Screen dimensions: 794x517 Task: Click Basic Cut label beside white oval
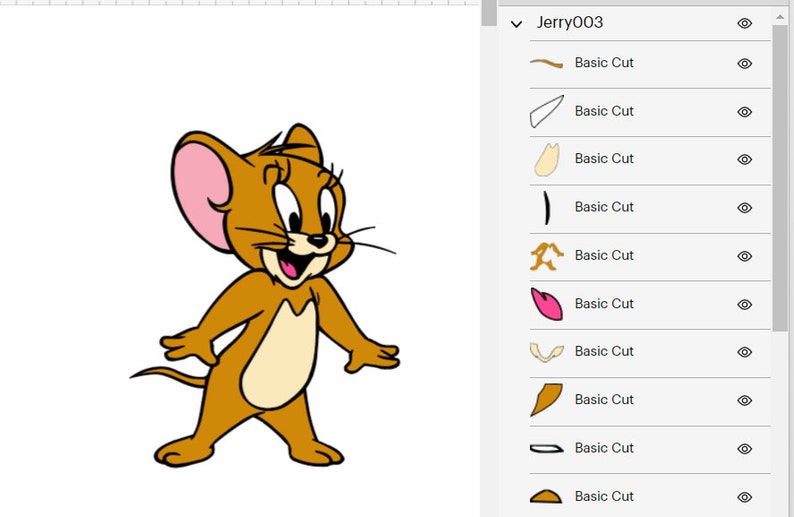[x=604, y=448]
